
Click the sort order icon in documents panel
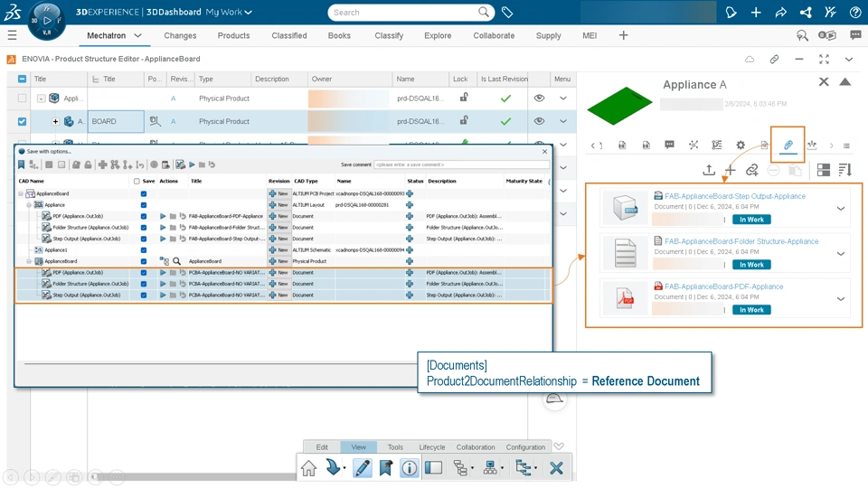[844, 170]
